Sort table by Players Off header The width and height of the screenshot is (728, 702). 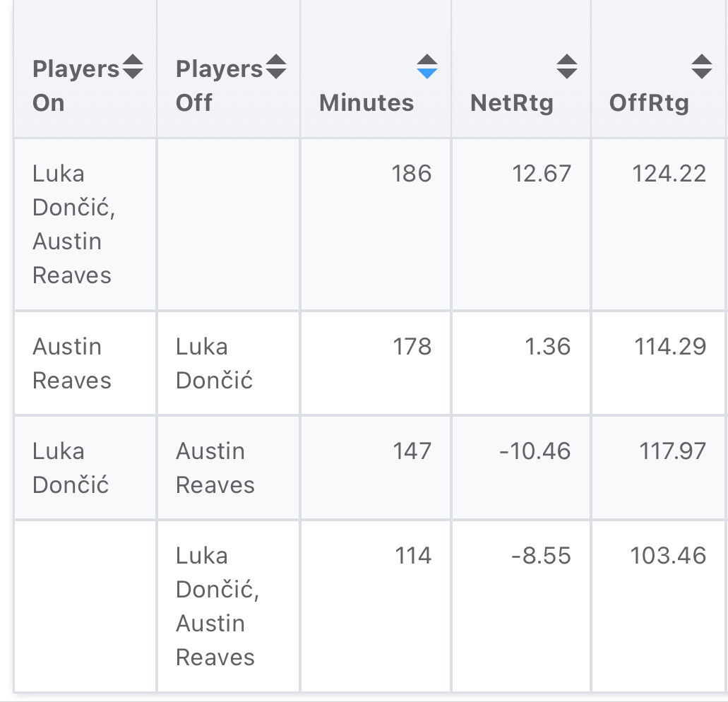pyautogui.click(x=219, y=85)
